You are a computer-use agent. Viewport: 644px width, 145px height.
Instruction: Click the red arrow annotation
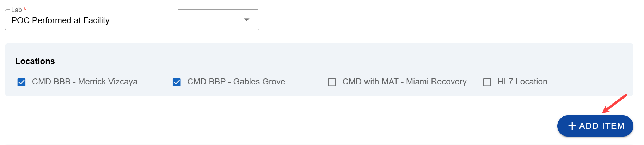pyautogui.click(x=614, y=103)
